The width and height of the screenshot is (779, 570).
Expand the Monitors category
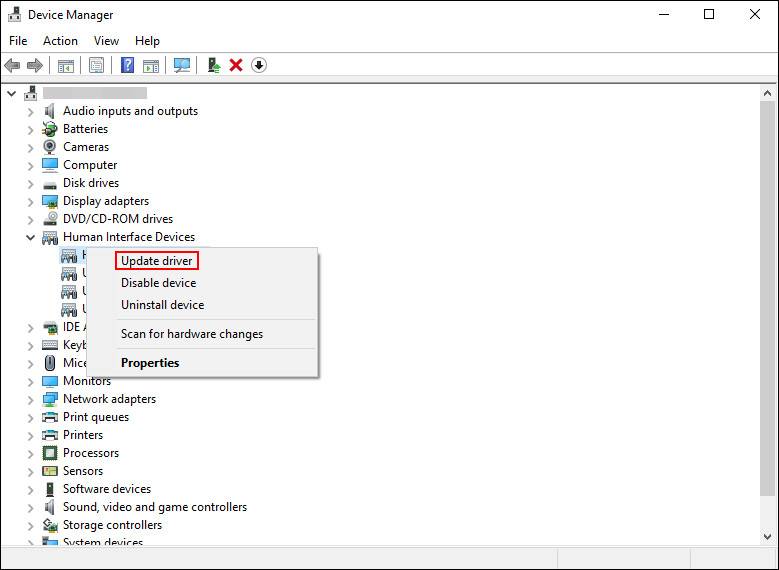click(x=30, y=382)
